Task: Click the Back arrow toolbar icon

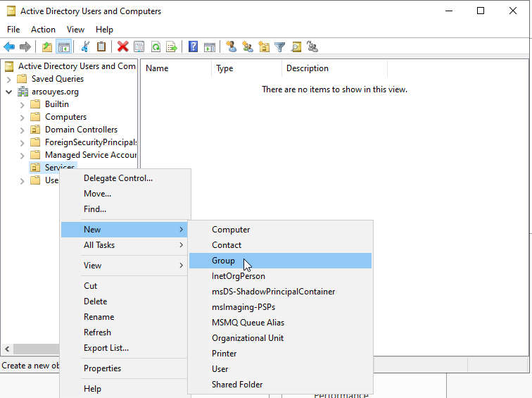Action: 9,47
